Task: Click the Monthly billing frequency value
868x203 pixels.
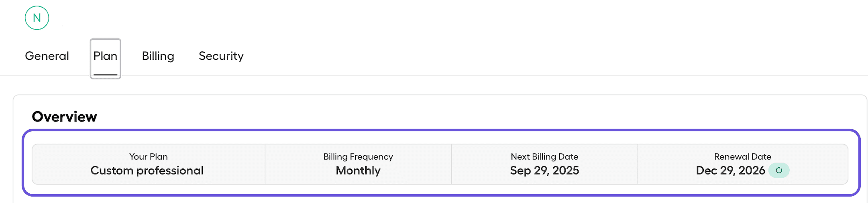Action: [x=358, y=171]
